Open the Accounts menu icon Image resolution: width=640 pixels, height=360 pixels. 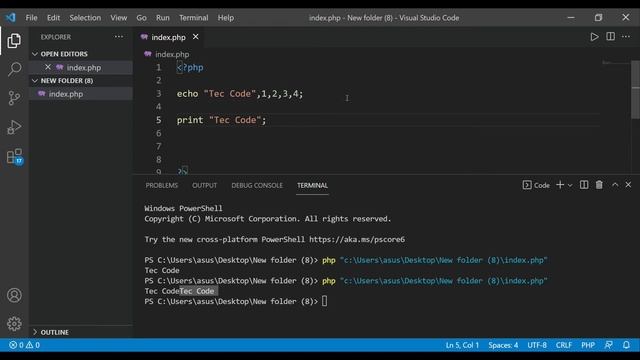tap(14, 295)
